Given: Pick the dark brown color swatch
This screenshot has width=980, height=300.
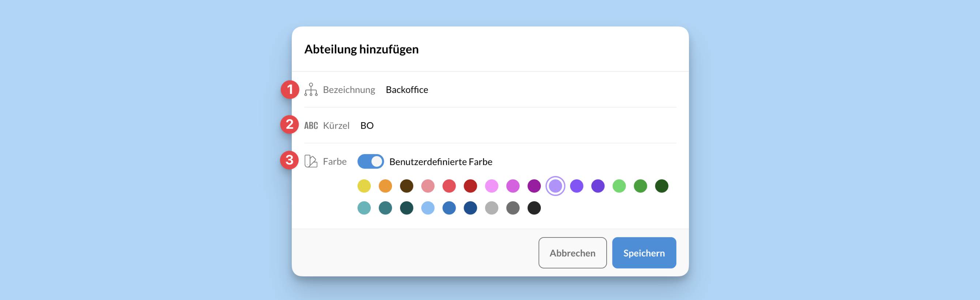Looking at the screenshot, I should click(407, 186).
